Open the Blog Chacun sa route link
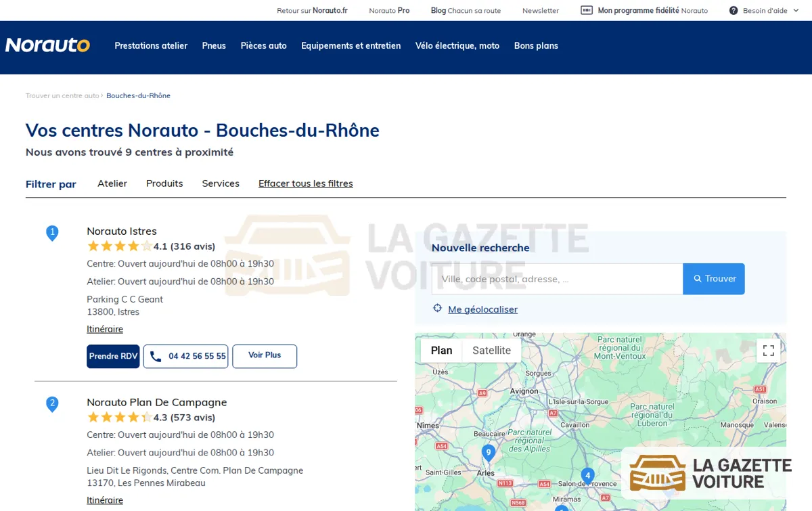This screenshot has height=511, width=812. tap(466, 11)
